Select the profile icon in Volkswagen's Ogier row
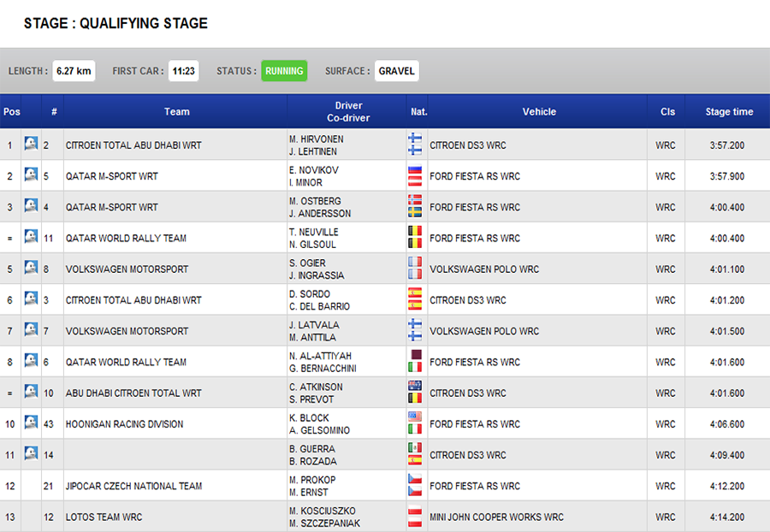This screenshot has width=770, height=532. coord(31,268)
